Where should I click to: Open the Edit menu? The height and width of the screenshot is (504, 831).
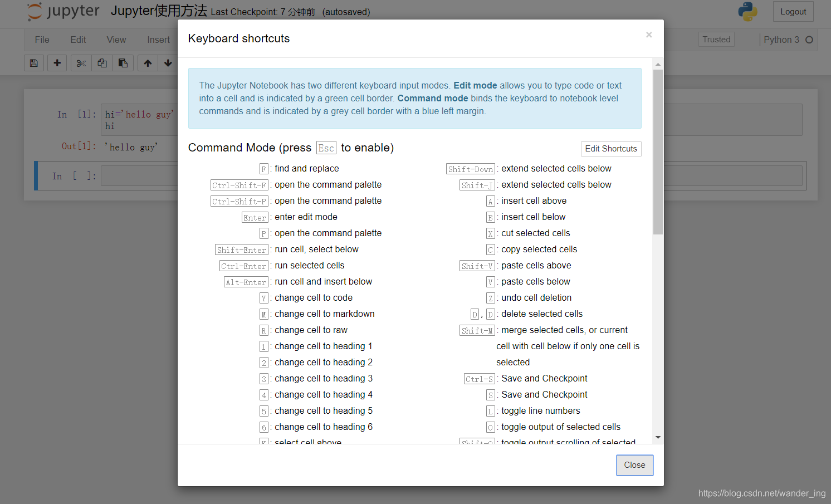click(x=78, y=40)
